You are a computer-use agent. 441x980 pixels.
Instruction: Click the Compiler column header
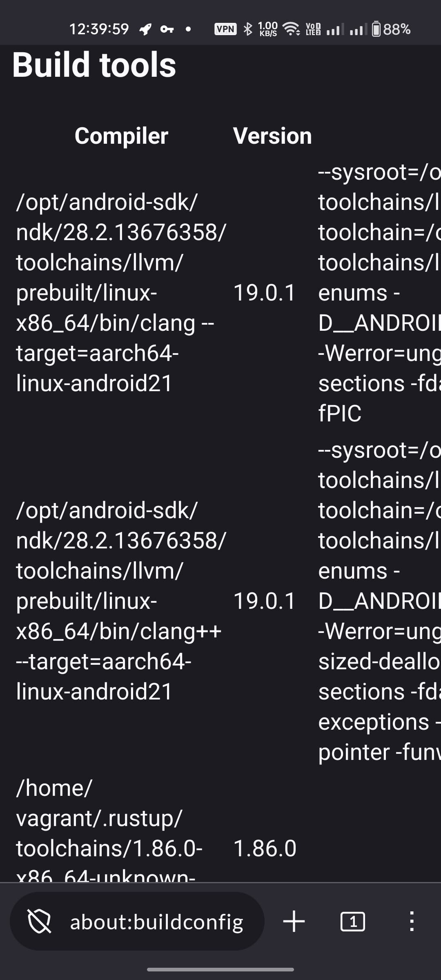point(121,136)
